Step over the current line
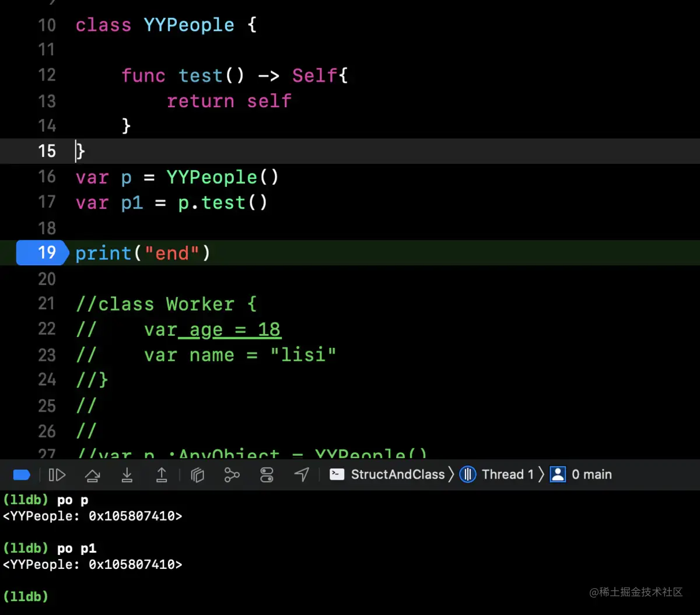The height and width of the screenshot is (615, 700). [92, 475]
